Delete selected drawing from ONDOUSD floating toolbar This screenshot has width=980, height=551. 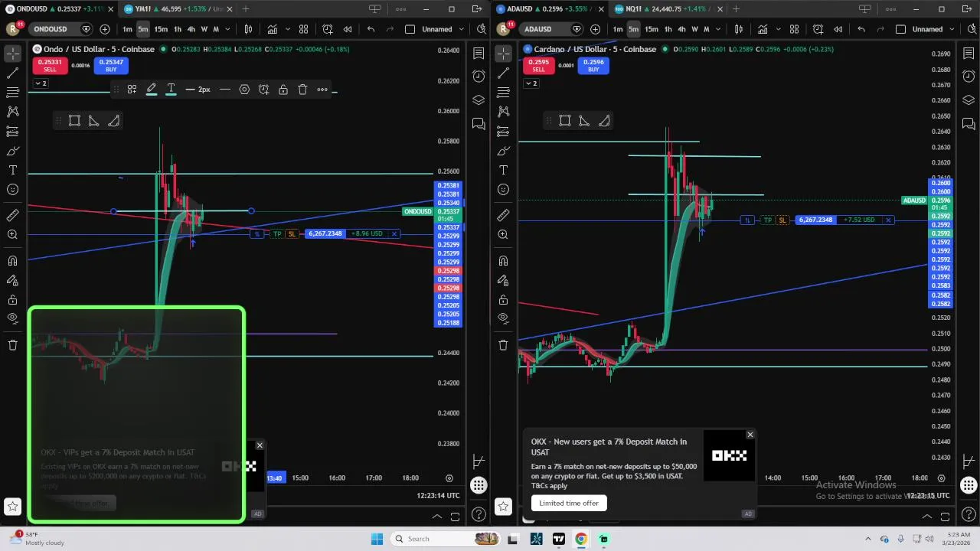pyautogui.click(x=302, y=90)
